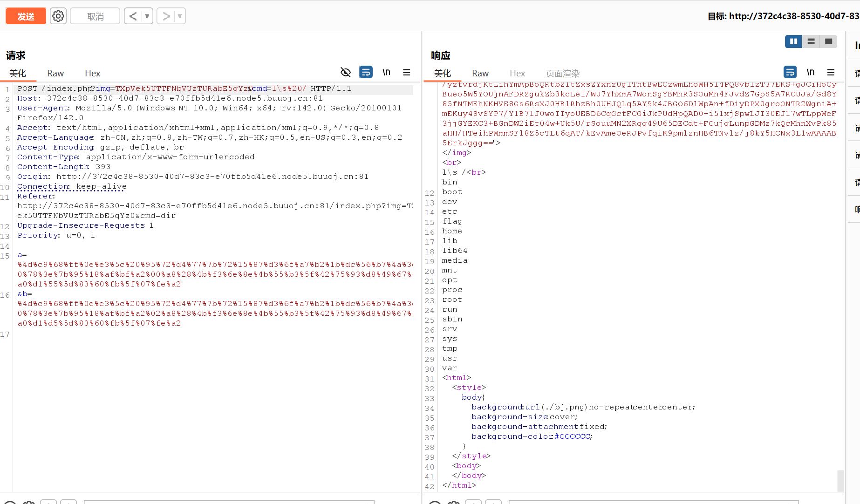Viewport: 860px width, 504px height.
Task: Click Content-Length value 393
Action: coord(103,167)
